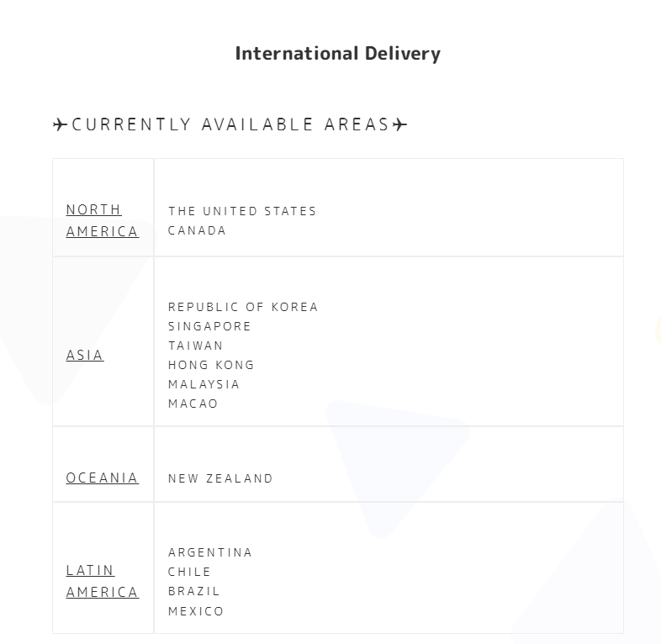The width and height of the screenshot is (661, 644).
Task: Click the airplane icon before CURRENTLY AVAILABLE AREAS
Action: pyautogui.click(x=61, y=124)
